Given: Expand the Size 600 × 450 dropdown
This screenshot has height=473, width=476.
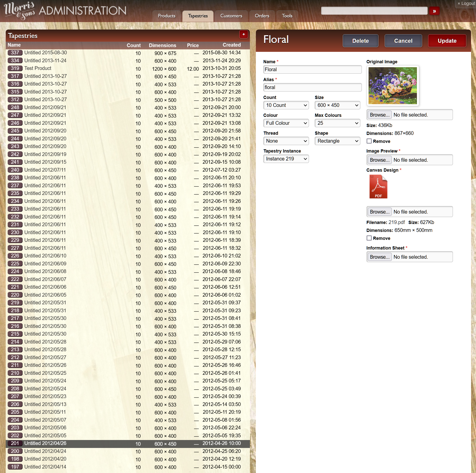Looking at the screenshot, I should (337, 105).
